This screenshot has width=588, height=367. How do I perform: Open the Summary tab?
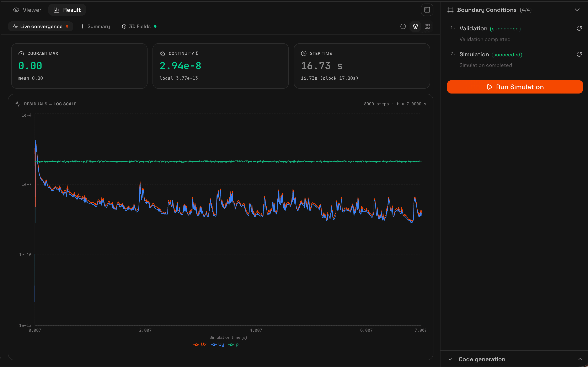click(95, 26)
